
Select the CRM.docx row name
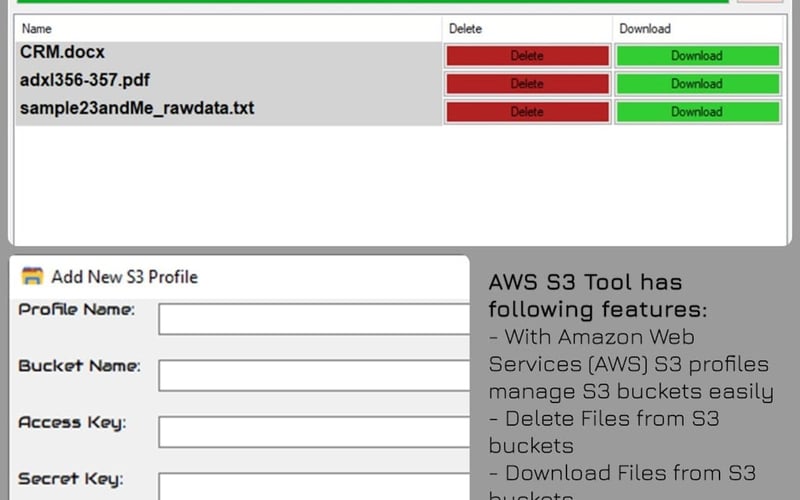point(62,52)
